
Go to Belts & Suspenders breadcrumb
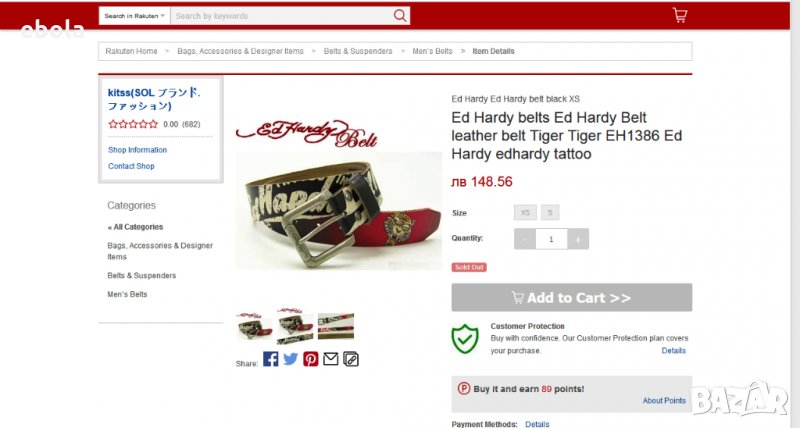point(358,51)
